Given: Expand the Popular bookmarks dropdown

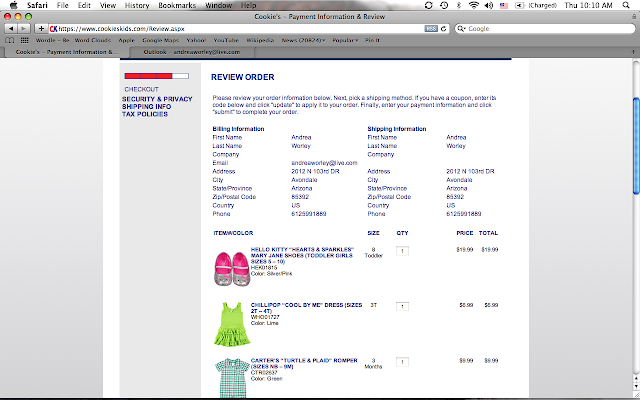Looking at the screenshot, I should click(x=345, y=40).
